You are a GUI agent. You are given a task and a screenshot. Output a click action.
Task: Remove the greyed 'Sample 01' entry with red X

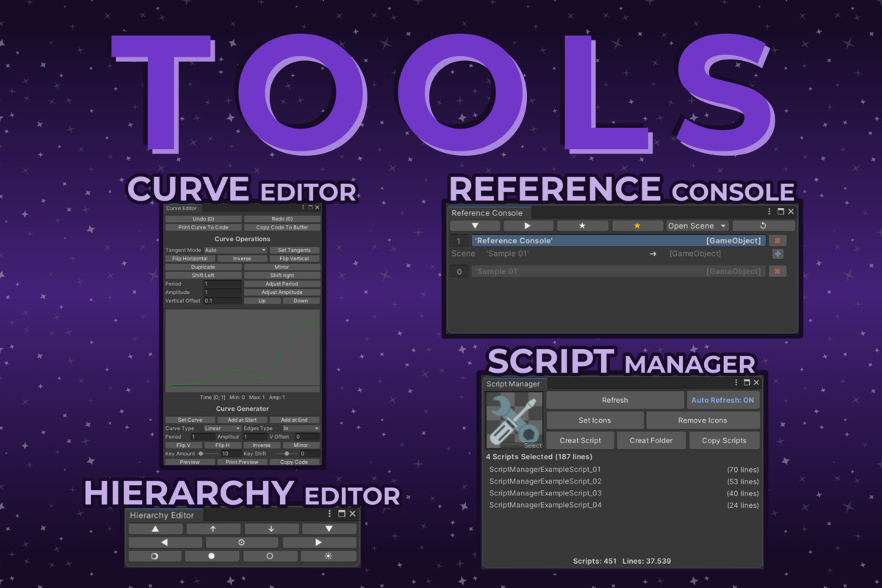[x=778, y=271]
